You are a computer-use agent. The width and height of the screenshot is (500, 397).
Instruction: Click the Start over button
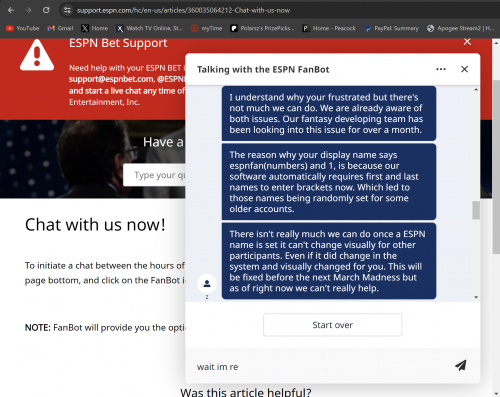(x=332, y=325)
